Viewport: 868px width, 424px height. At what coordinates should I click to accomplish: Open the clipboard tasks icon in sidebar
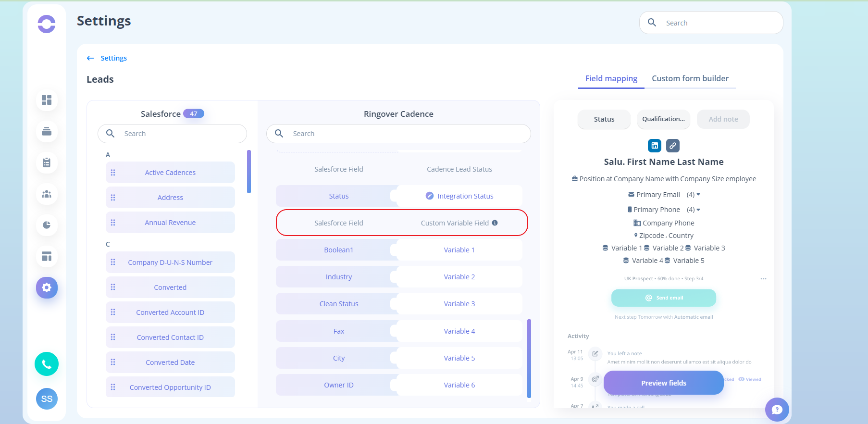pos(47,162)
